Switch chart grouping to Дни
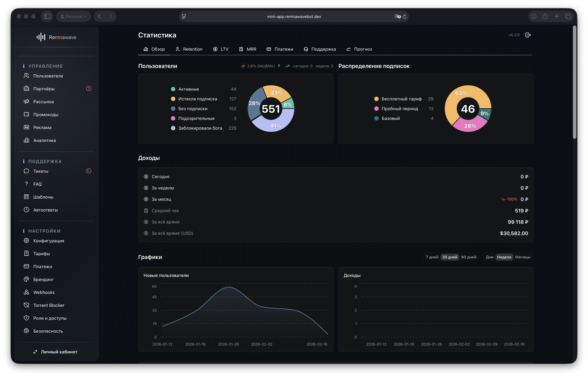The width and height of the screenshot is (588, 377). pos(489,257)
